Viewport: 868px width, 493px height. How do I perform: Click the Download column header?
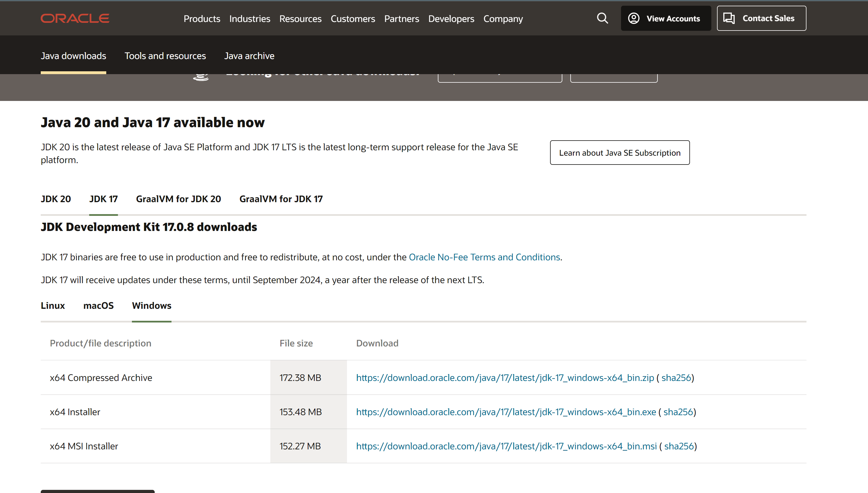click(377, 343)
